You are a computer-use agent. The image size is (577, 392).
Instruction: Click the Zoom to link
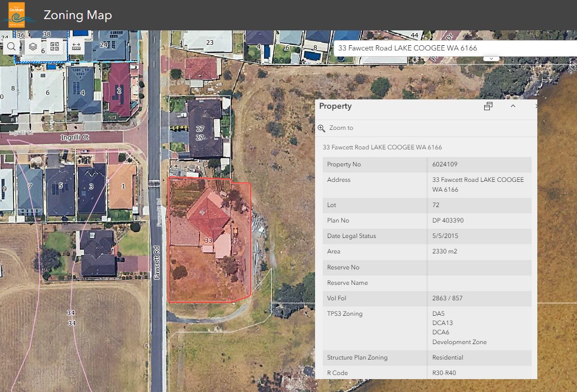341,128
